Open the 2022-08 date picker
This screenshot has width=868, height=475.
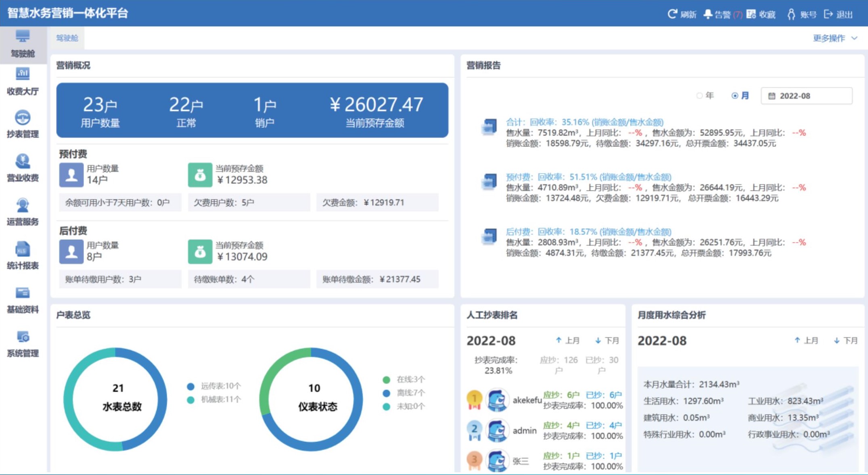pyautogui.click(x=806, y=96)
